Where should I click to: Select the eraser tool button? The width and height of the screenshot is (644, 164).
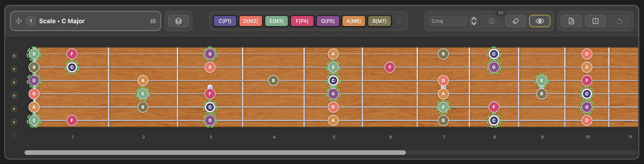[x=515, y=21]
